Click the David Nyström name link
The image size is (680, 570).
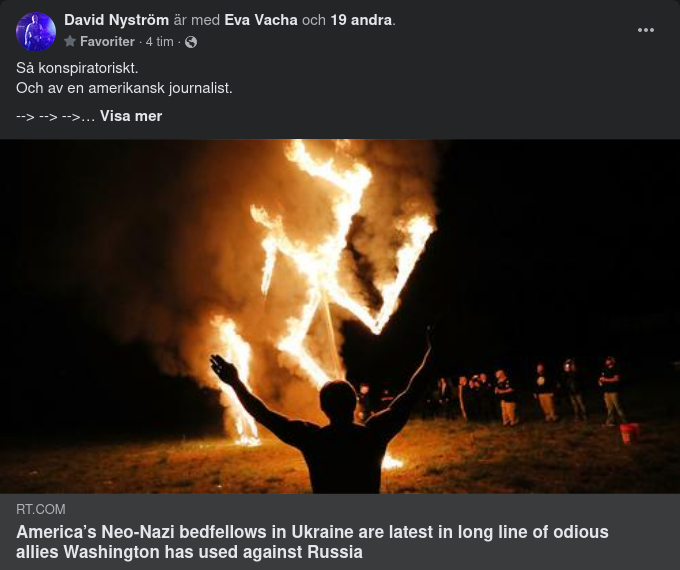116,20
